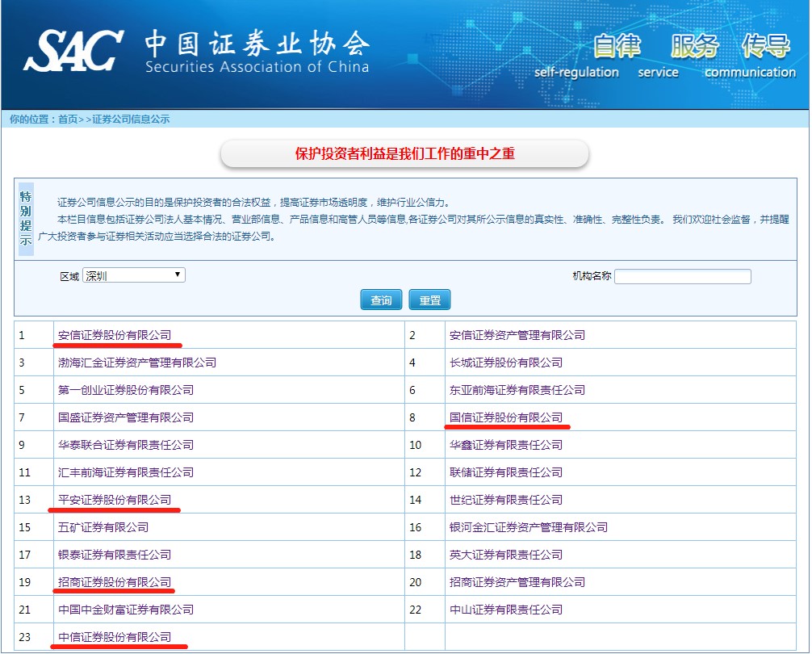812x654 pixels.
Task: Select 招商证券股份有限公司 link
Action: coord(115,582)
